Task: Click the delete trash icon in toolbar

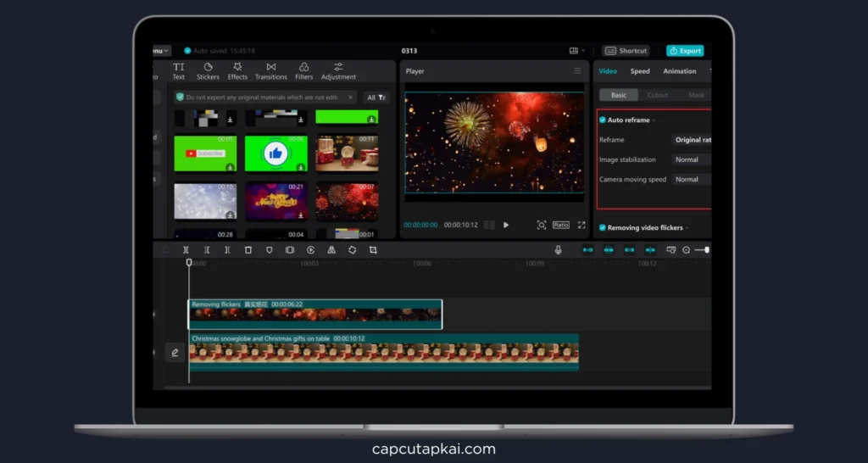Action: pos(248,250)
